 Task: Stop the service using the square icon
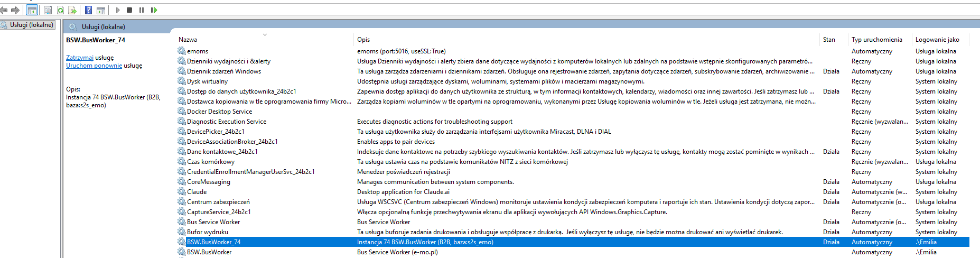129,10
